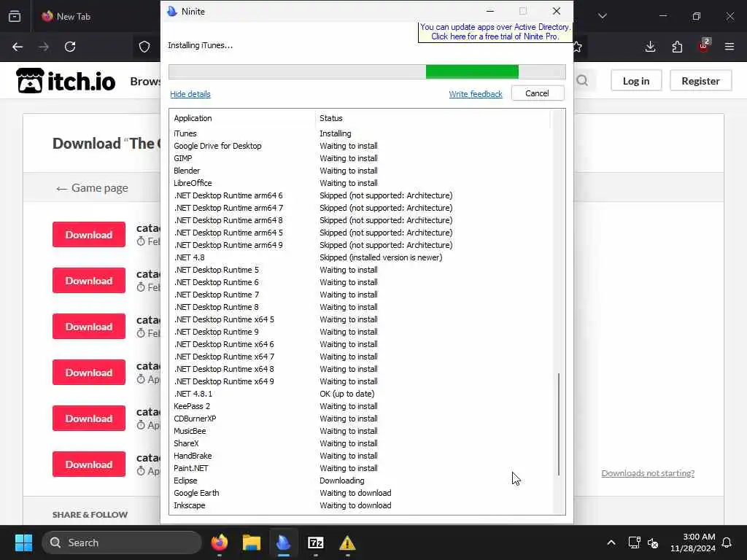The width and height of the screenshot is (747, 560).
Task: Click the taskbar Search box
Action: [122, 542]
